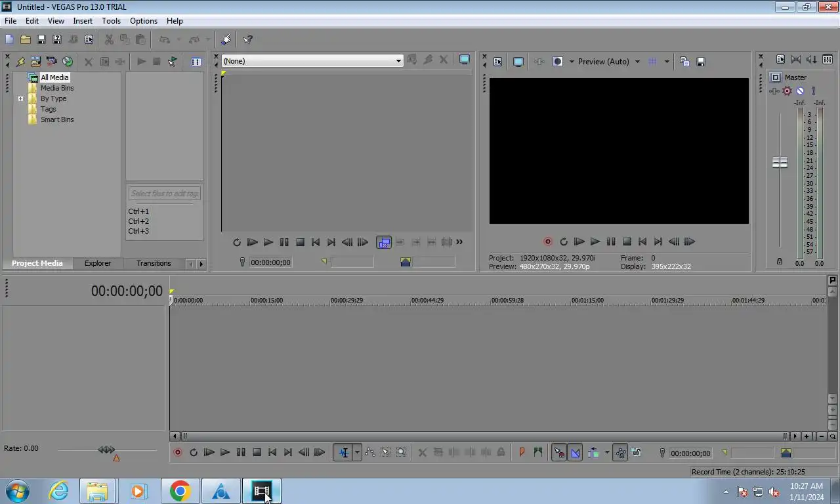The height and width of the screenshot is (504, 840).
Task: Open the Trimmer media (None) dropdown
Action: pos(398,61)
